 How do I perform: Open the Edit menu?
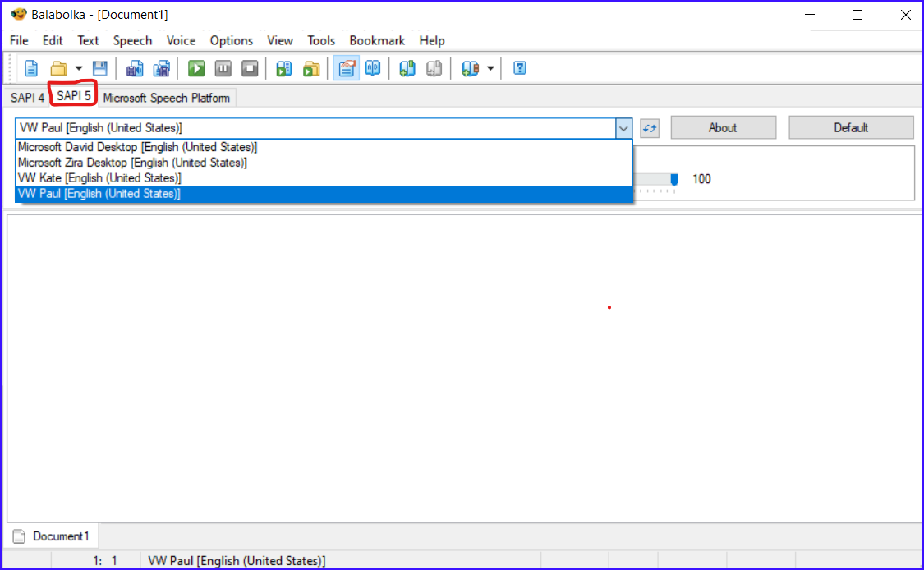coord(53,41)
